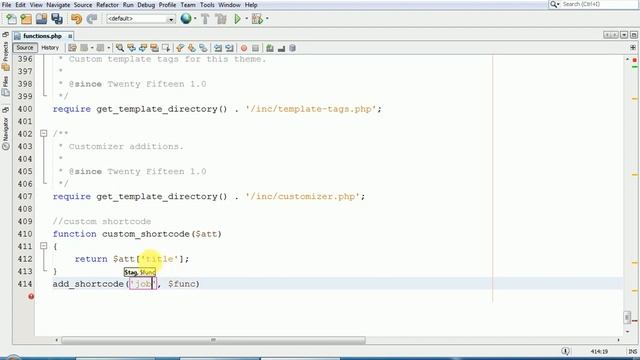Open the notifications icon in status bar
Screen dimensions: 640x360
(565, 351)
